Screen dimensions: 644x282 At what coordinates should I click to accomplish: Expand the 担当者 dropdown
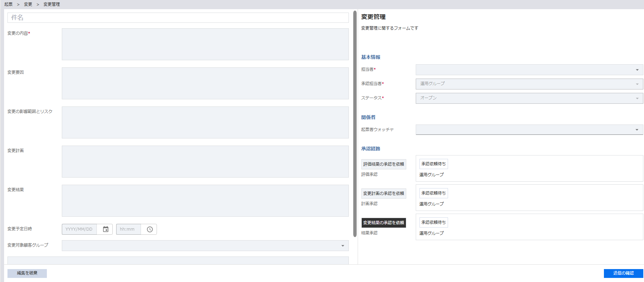pos(529,70)
